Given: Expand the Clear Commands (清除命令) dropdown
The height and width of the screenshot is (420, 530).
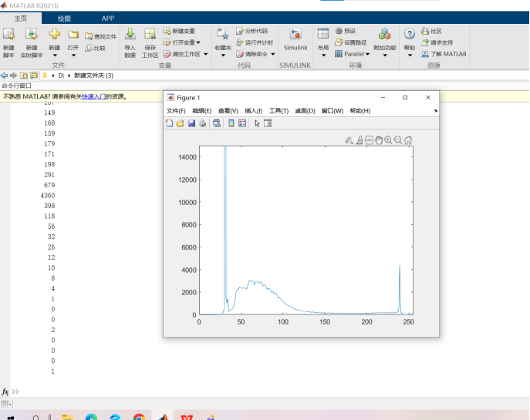Looking at the screenshot, I should point(273,54).
